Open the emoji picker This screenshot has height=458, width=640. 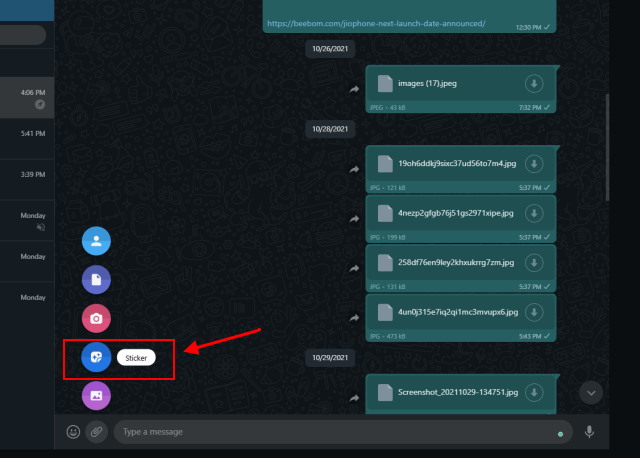coord(73,432)
